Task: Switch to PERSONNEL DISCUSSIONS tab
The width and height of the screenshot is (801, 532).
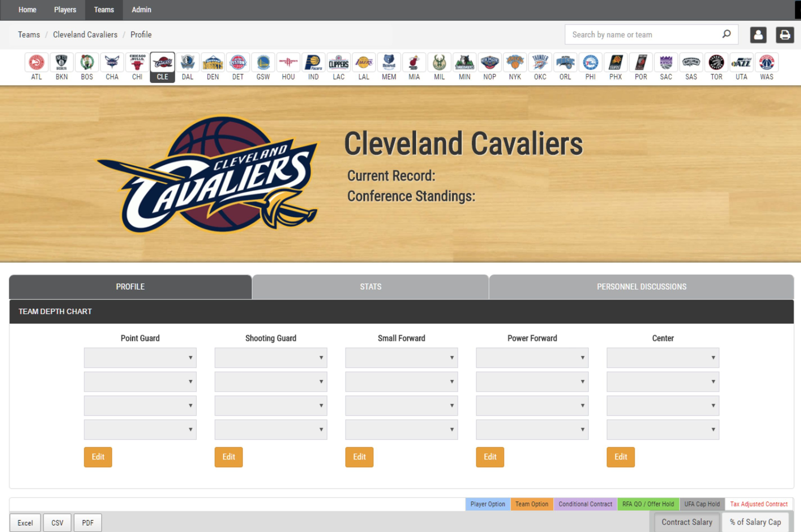Action: click(641, 287)
